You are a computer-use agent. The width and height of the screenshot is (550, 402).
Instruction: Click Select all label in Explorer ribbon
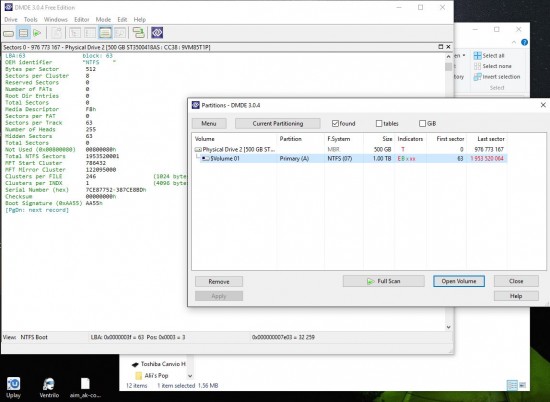pos(493,55)
